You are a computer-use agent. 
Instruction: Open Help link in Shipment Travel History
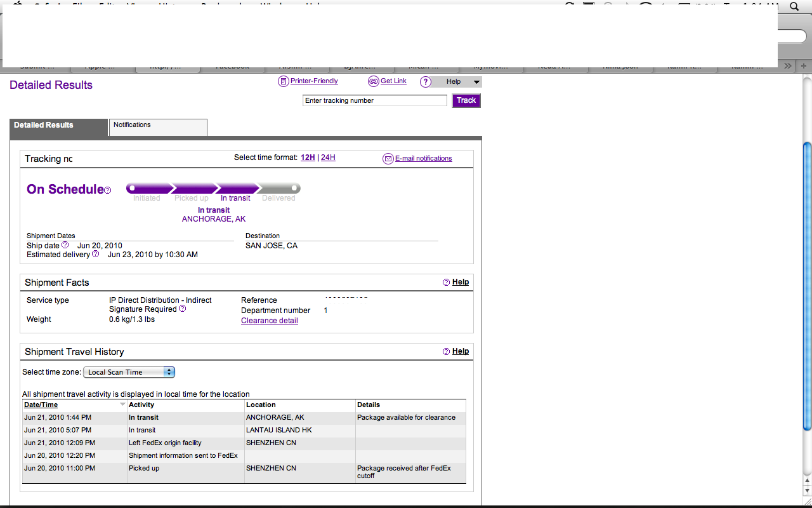461,351
